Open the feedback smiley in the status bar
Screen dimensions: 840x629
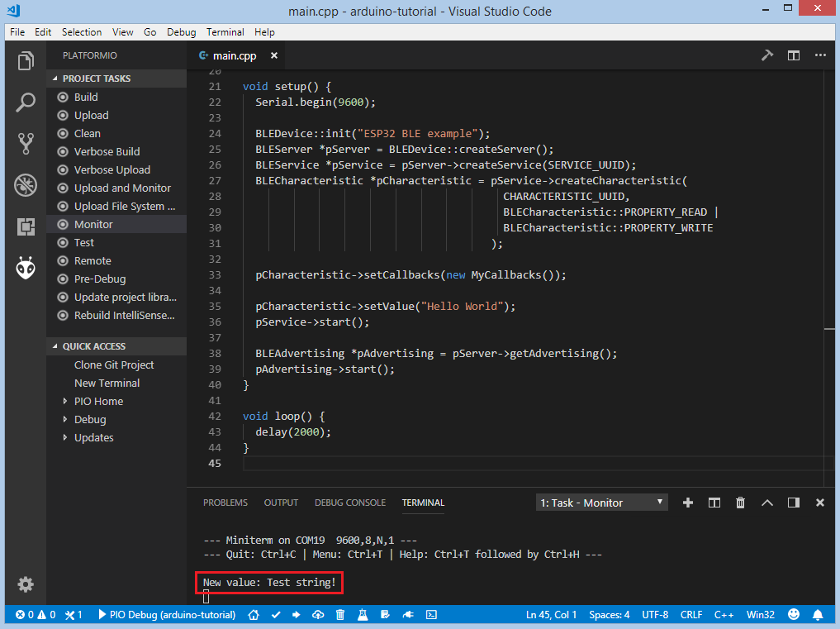794,614
